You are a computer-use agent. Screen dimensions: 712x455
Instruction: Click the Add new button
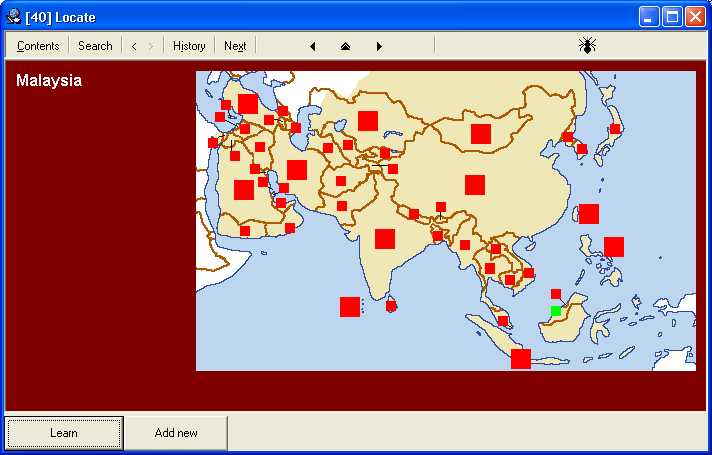(176, 433)
